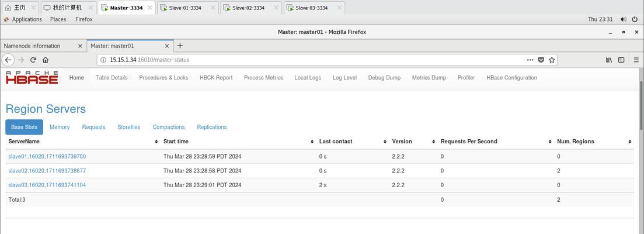Click the Pocket save icon in address bar
Screen dimensions: 644x234
[541, 60]
